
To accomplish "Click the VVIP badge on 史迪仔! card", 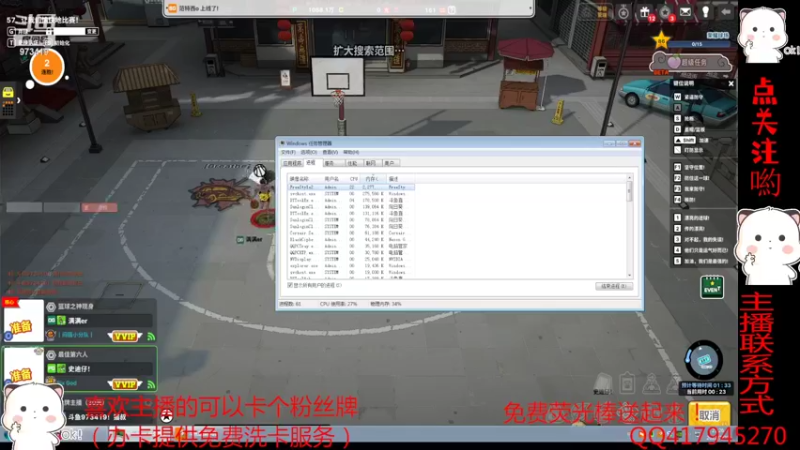I will coord(124,384).
